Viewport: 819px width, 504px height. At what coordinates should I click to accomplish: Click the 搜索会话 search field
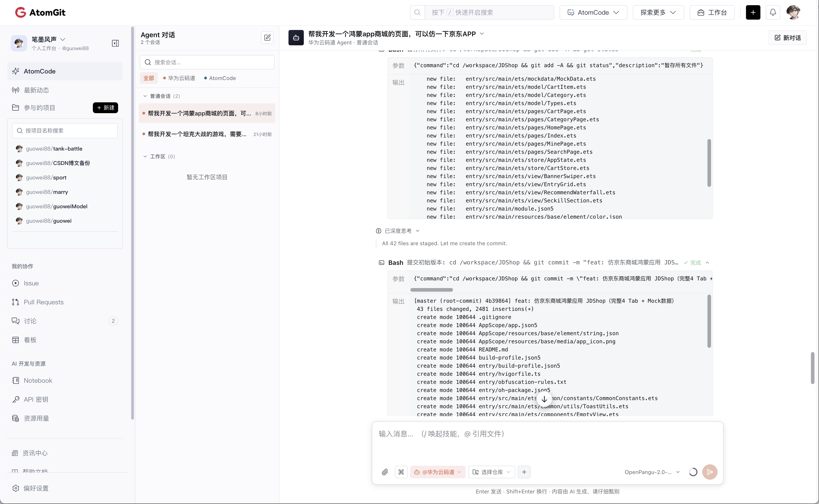[x=207, y=62]
